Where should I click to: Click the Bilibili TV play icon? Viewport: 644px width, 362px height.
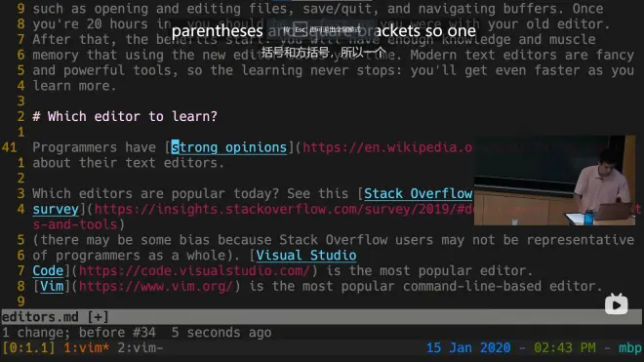616,304
